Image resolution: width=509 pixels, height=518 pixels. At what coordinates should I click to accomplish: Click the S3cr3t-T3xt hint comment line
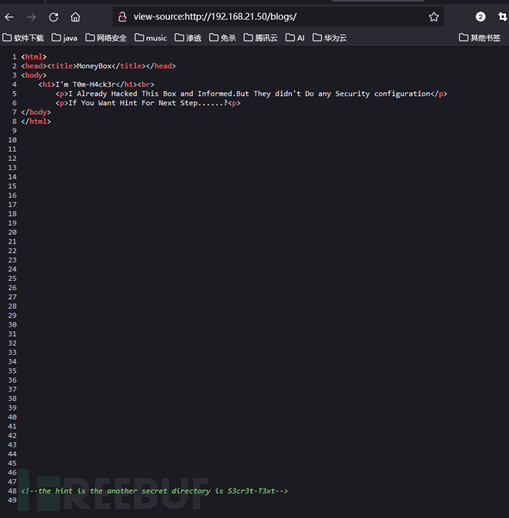click(x=154, y=491)
